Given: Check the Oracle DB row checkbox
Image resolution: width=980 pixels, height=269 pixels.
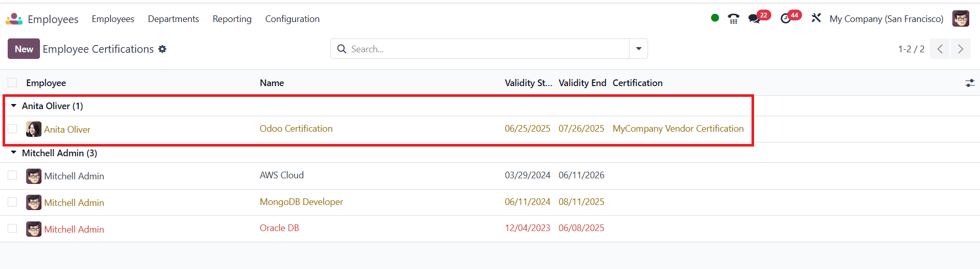Looking at the screenshot, I should click(x=12, y=228).
